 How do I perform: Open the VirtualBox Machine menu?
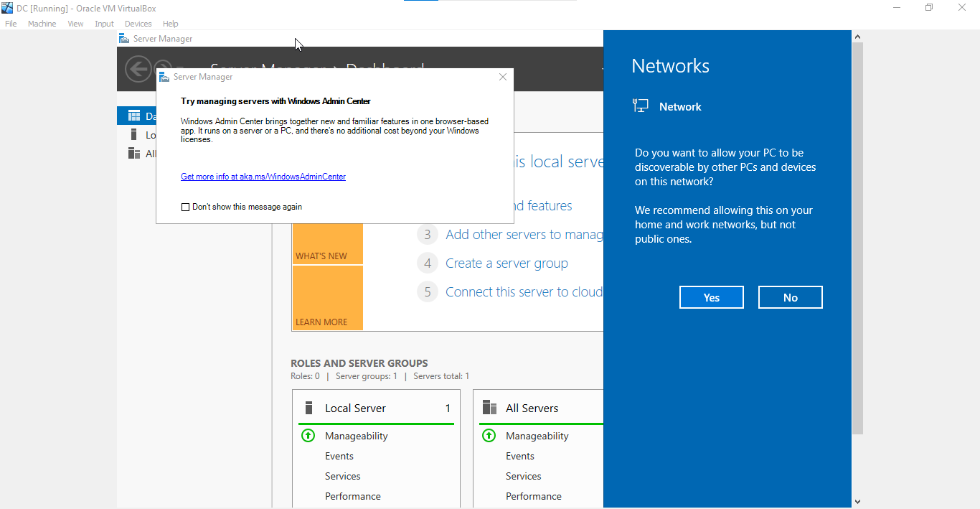coord(42,24)
